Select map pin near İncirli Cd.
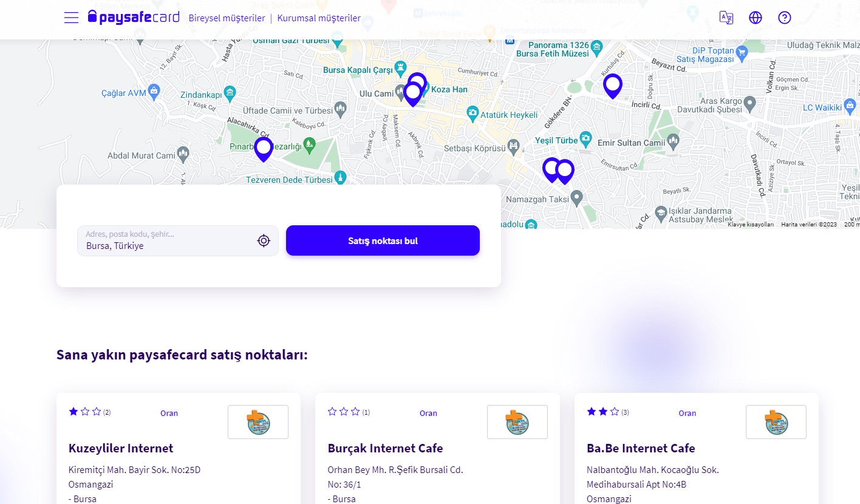 (613, 86)
